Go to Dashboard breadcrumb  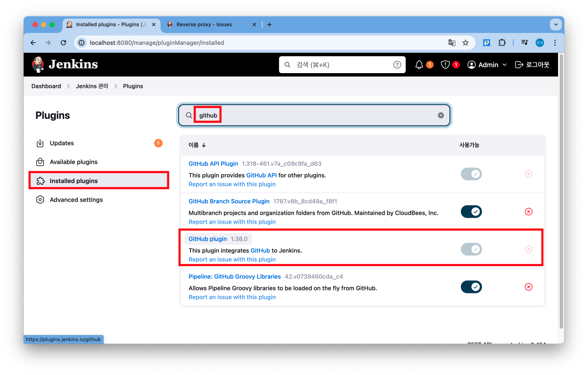pyautogui.click(x=46, y=86)
